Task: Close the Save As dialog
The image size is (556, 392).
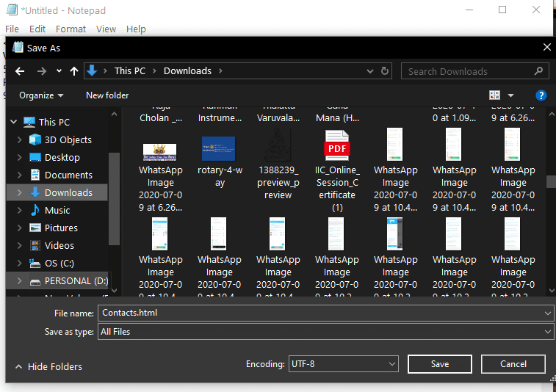Action: pyautogui.click(x=546, y=47)
